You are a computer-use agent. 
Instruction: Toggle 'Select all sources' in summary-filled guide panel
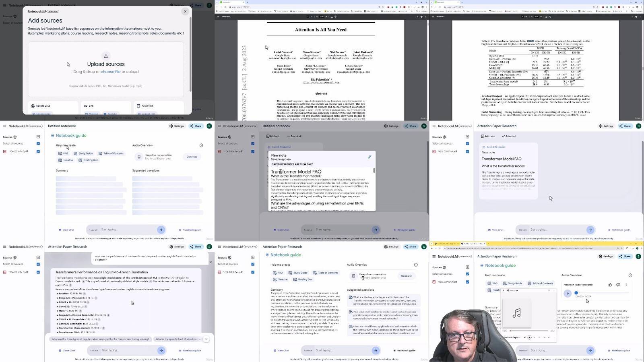coord(253,264)
